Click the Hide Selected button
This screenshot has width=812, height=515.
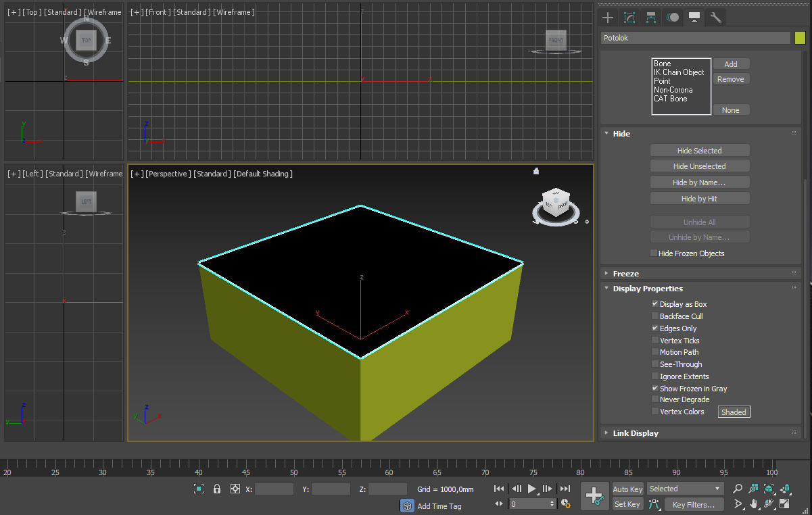[x=700, y=151]
